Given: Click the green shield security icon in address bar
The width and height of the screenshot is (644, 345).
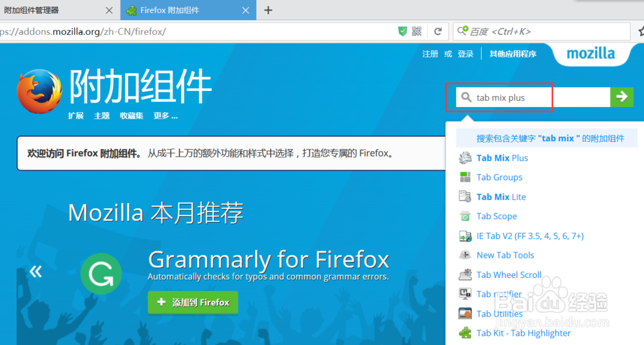Looking at the screenshot, I should pyautogui.click(x=402, y=31).
